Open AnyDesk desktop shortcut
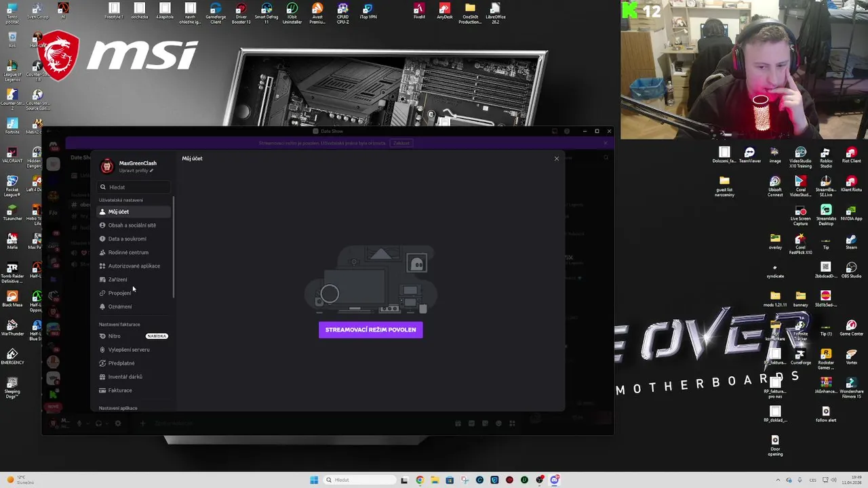This screenshot has width=868, height=488. click(445, 12)
